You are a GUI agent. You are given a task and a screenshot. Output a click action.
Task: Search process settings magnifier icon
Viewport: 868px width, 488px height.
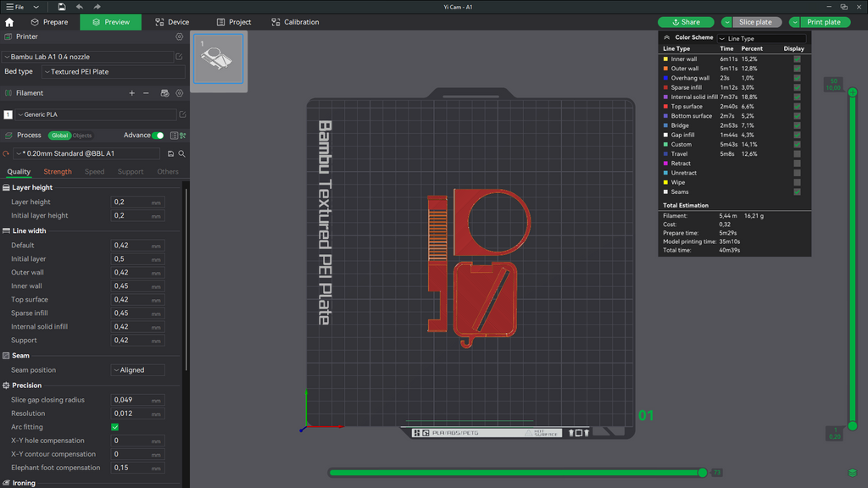coord(181,154)
